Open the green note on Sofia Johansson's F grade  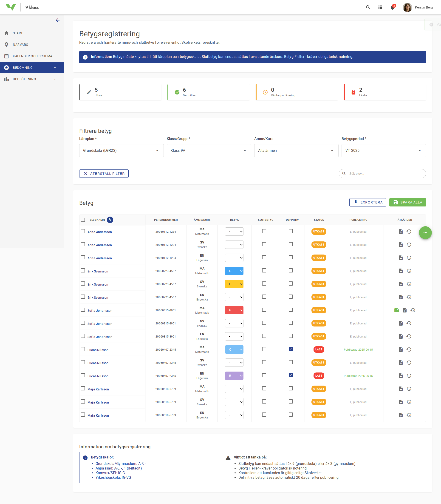396,310
